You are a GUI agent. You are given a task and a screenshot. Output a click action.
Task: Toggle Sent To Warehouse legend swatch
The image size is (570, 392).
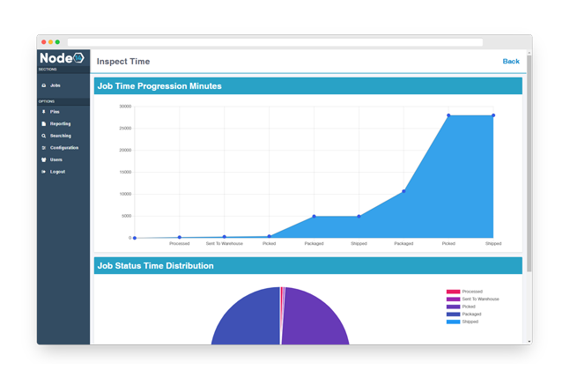(x=453, y=299)
